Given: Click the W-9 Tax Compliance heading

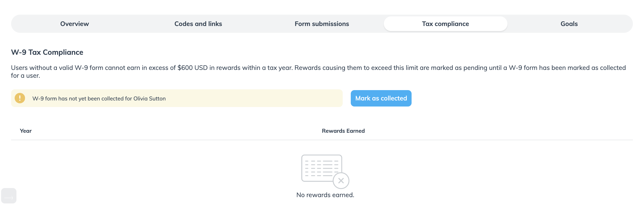Looking at the screenshot, I should pos(47,52).
